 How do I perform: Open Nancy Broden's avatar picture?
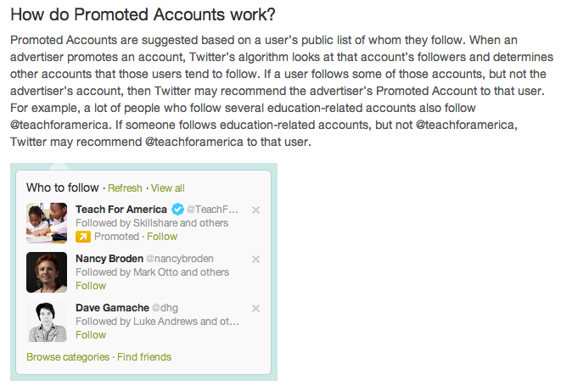pos(47,272)
